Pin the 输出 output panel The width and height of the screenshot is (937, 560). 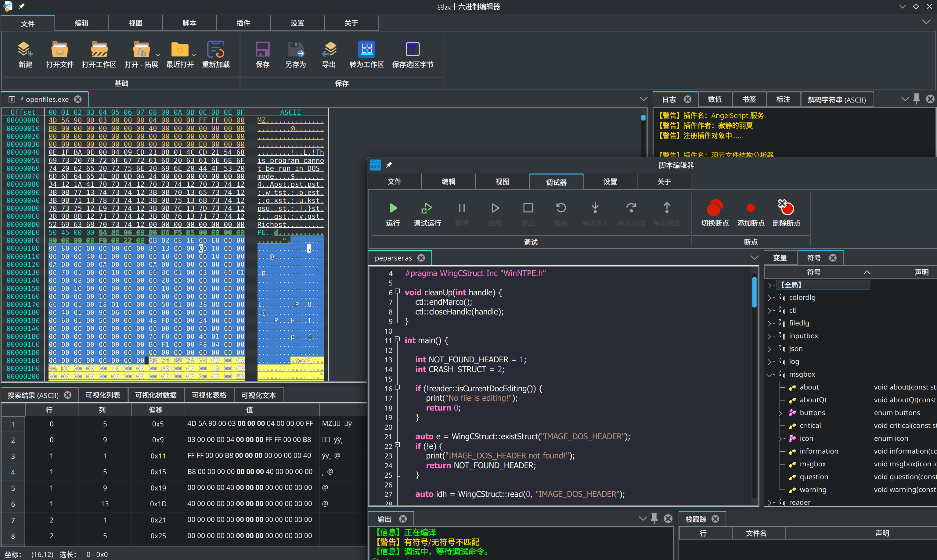pos(654,519)
